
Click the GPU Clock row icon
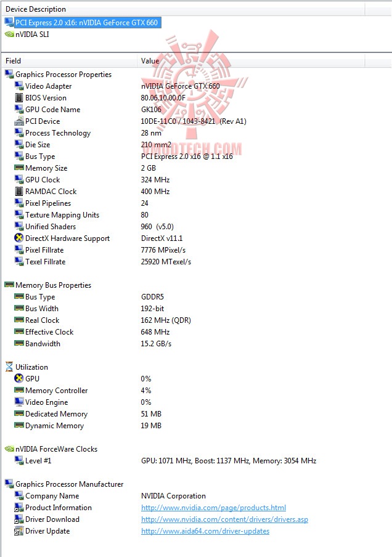coord(19,180)
